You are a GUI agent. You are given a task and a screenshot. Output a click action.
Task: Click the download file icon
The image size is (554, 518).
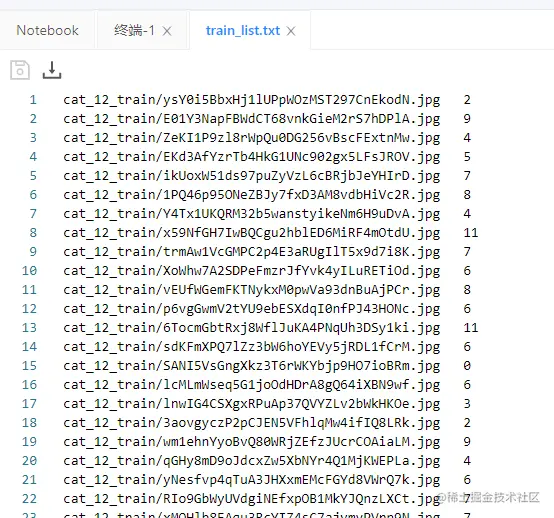pyautogui.click(x=52, y=70)
